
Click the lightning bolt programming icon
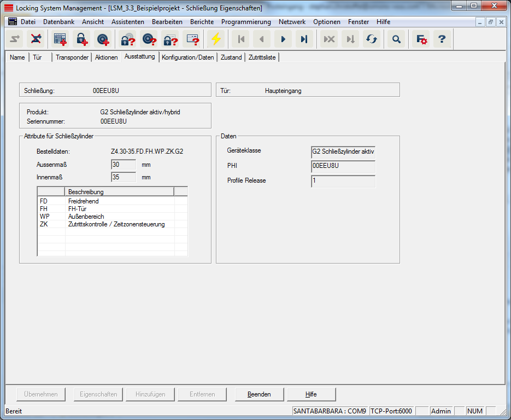point(216,39)
